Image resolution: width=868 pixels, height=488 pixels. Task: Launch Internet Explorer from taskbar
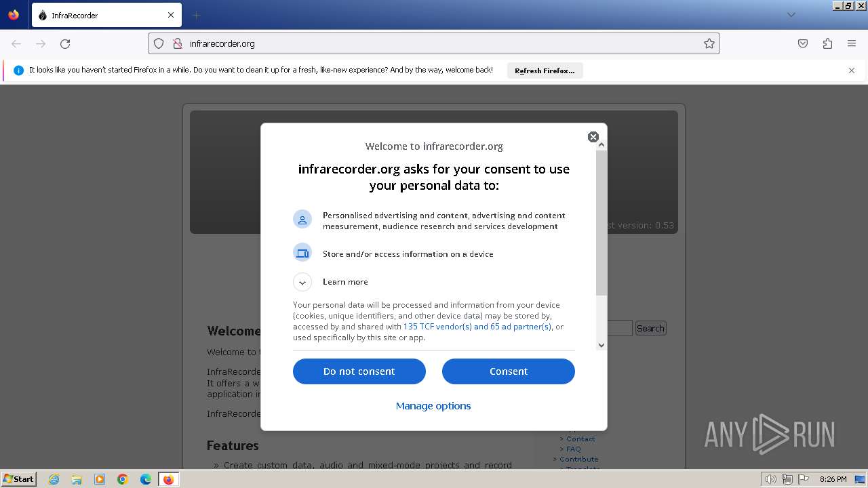pos(54,479)
